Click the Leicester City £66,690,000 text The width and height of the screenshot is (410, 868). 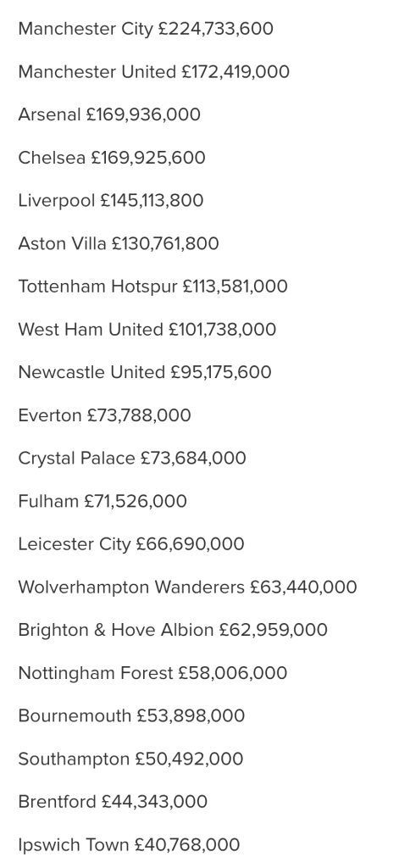tap(131, 544)
